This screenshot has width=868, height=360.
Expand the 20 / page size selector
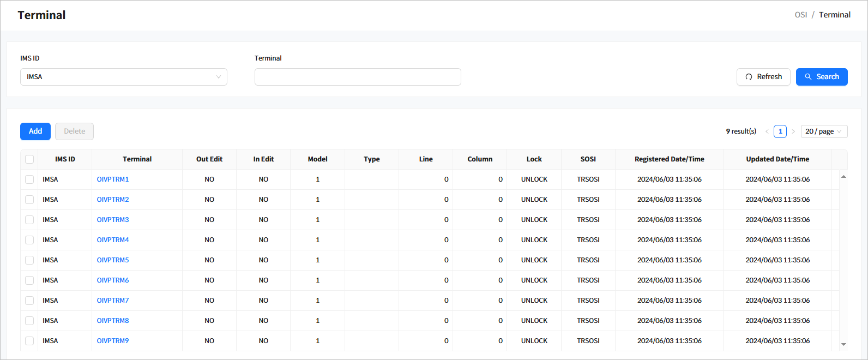pyautogui.click(x=823, y=131)
